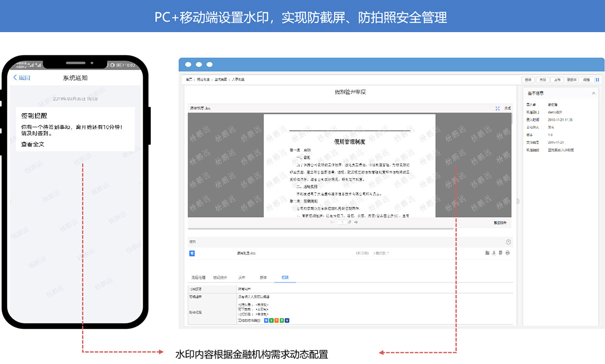Click the grid view icon in top toolbar
Screen dimensions: 605x364
(x=598, y=80)
